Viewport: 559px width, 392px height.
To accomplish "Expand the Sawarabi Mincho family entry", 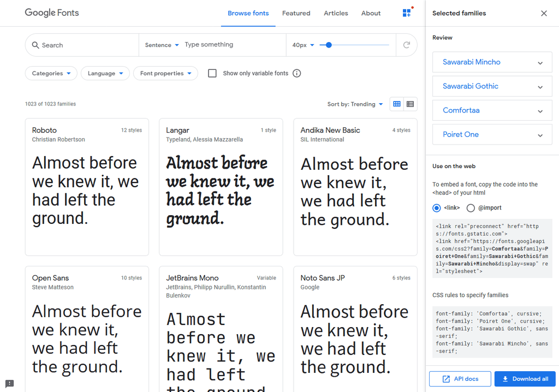I will (492, 62).
